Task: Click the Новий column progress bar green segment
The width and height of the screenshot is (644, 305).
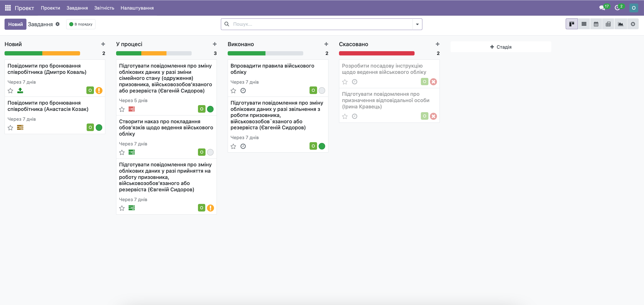Action: coord(23,53)
